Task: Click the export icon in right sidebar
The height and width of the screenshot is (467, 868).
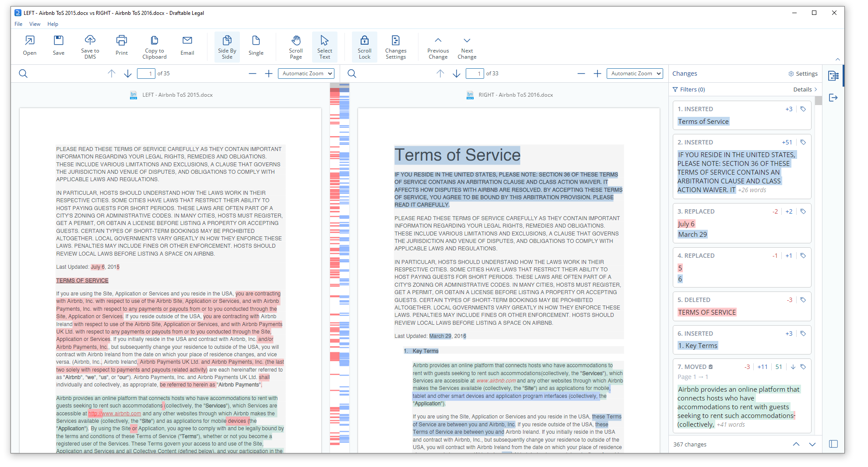Action: pyautogui.click(x=833, y=98)
